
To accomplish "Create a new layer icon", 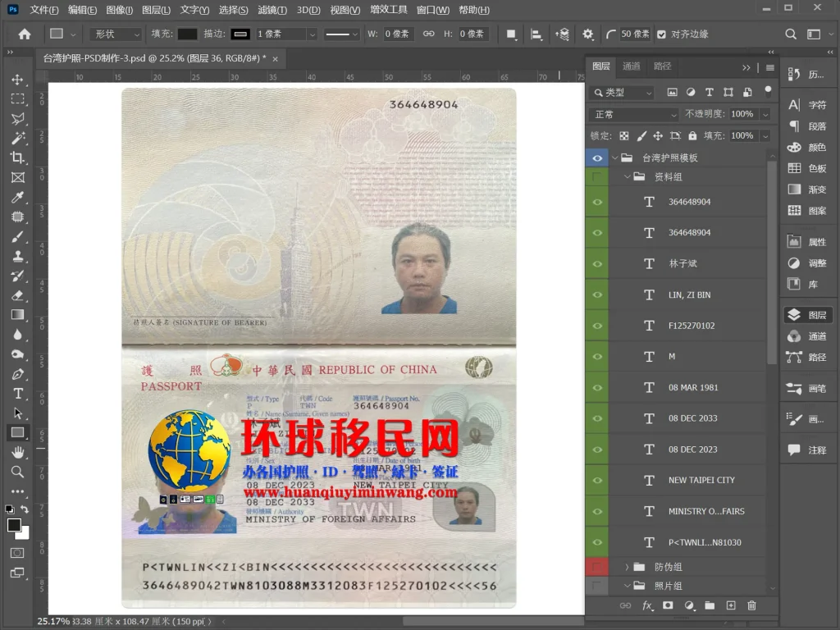I will coord(731,606).
